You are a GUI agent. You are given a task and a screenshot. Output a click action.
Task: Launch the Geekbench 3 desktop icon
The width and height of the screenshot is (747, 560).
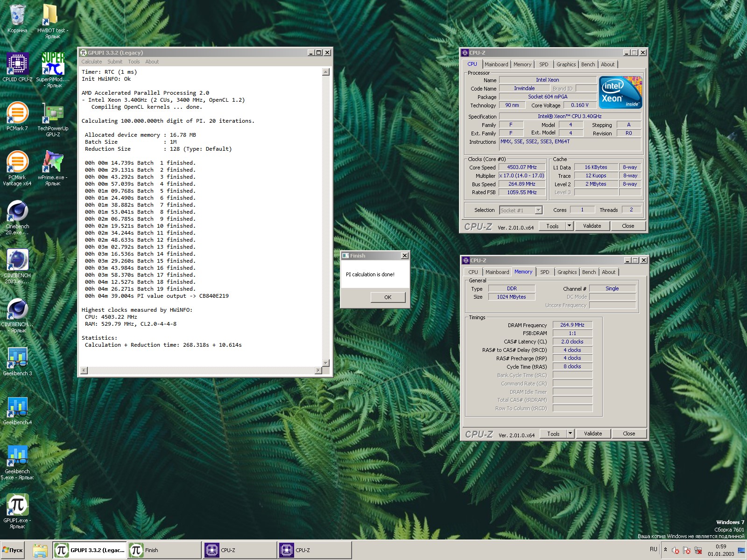click(17, 362)
